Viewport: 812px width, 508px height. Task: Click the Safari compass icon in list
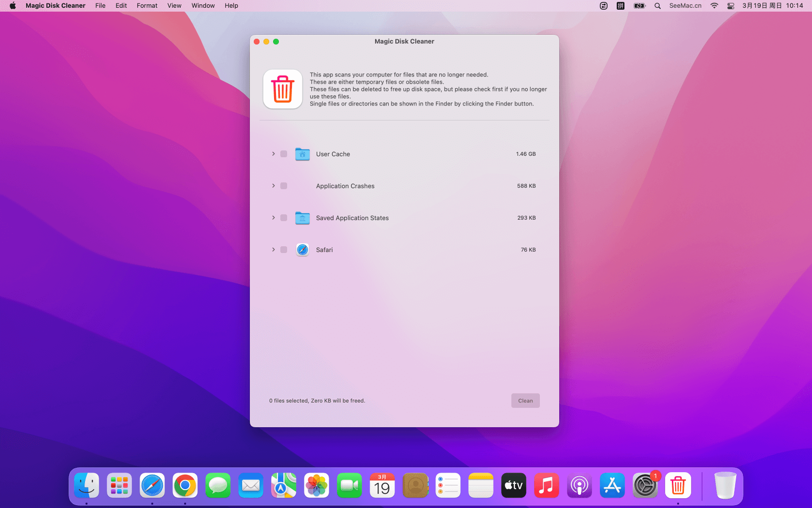click(302, 250)
